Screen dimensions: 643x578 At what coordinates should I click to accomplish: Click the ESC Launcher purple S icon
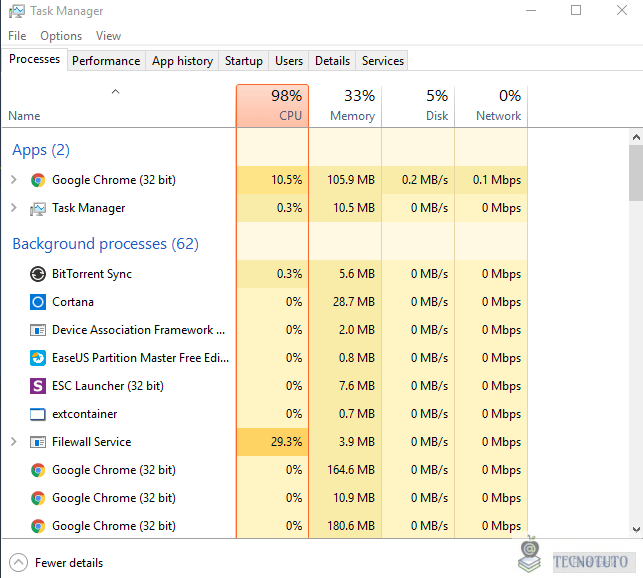click(38, 386)
